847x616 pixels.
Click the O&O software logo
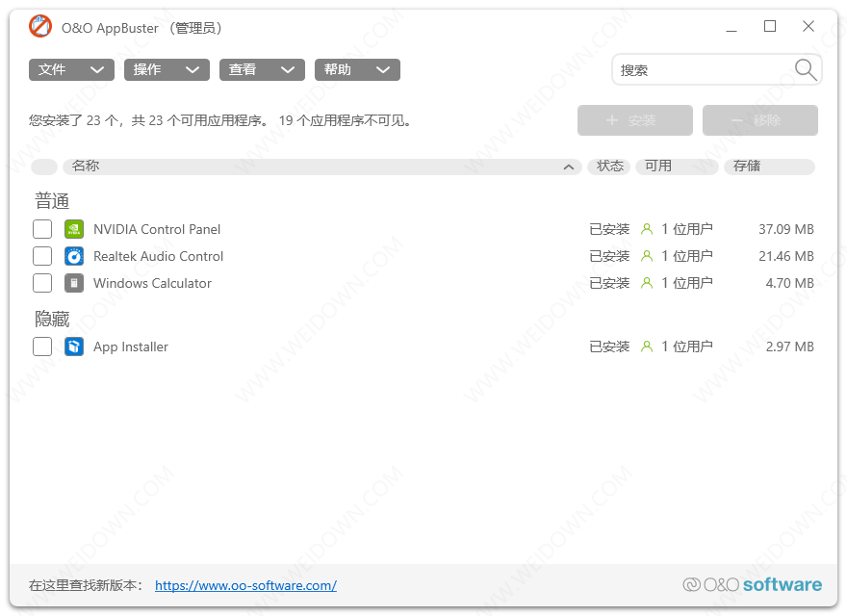pyautogui.click(x=752, y=584)
